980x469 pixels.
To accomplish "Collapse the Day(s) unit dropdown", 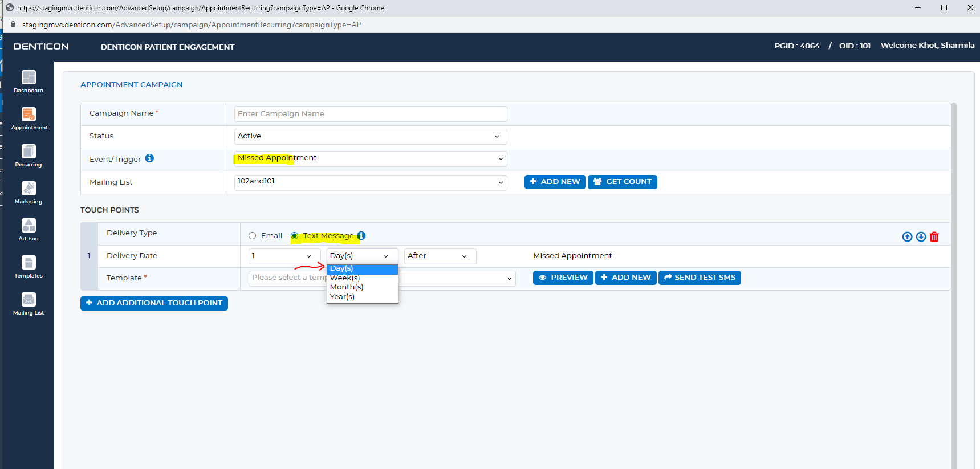I will pos(362,256).
